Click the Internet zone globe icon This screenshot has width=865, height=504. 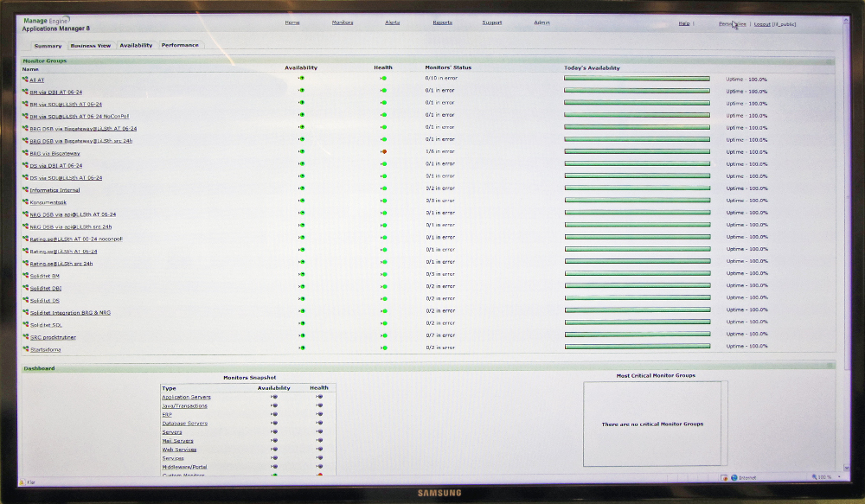[734, 477]
